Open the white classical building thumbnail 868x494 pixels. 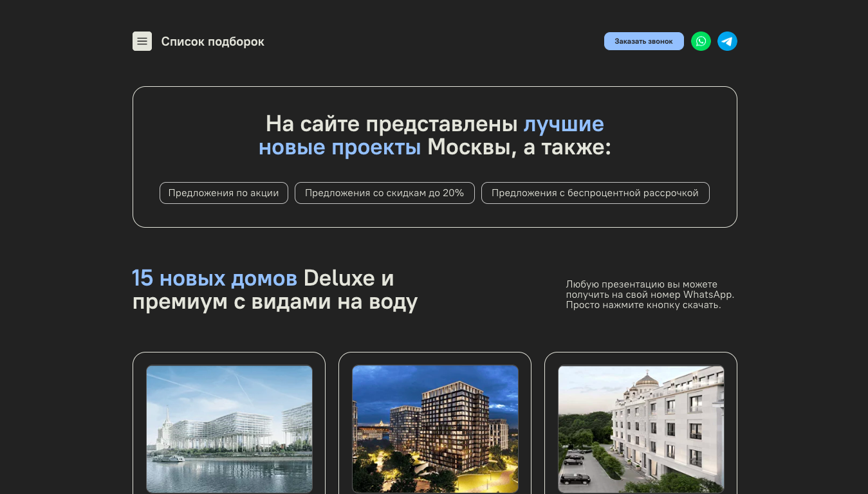click(641, 429)
